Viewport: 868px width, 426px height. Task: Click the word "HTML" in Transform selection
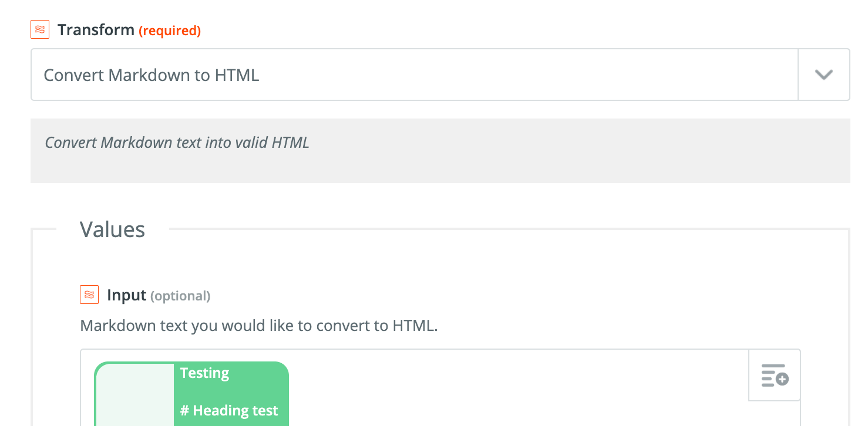click(237, 75)
